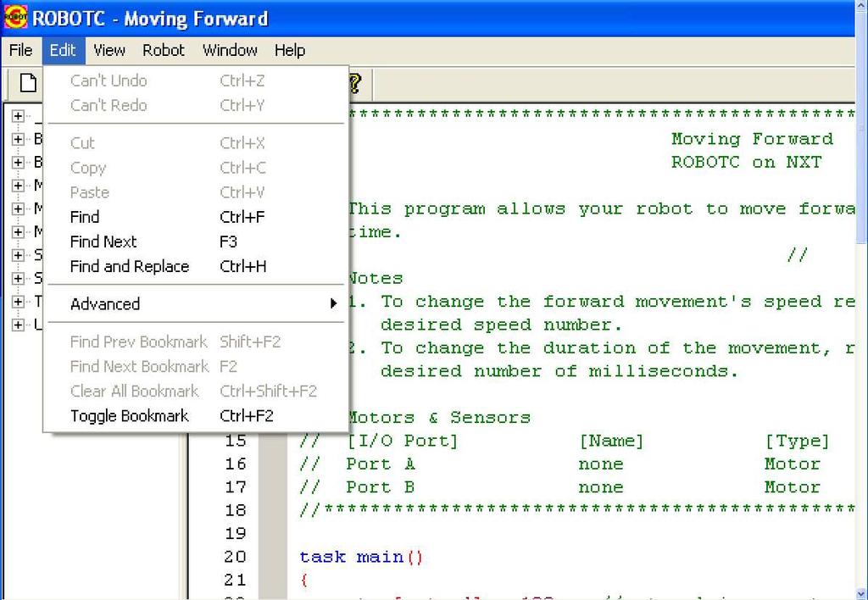Click 'desired speed number.' comment line

click(x=502, y=325)
